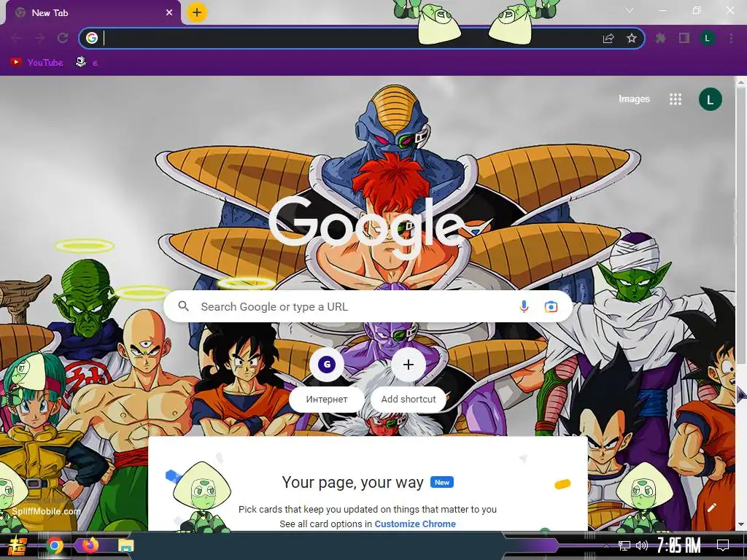Screen dimensions: 747x560
Task: Select the New Tab browser tab
Action: [x=93, y=13]
